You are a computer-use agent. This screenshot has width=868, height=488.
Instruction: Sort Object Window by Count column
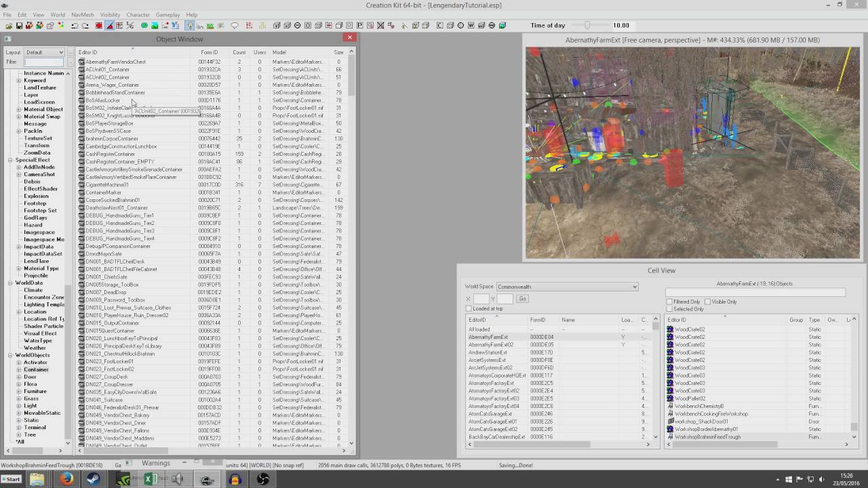(x=239, y=52)
